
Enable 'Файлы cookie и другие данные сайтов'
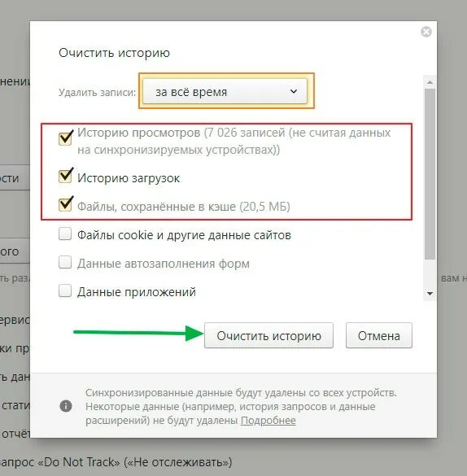(x=65, y=234)
